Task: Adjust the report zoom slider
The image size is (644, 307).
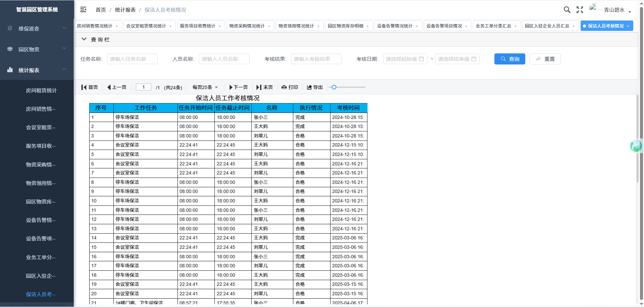Action: (334, 87)
